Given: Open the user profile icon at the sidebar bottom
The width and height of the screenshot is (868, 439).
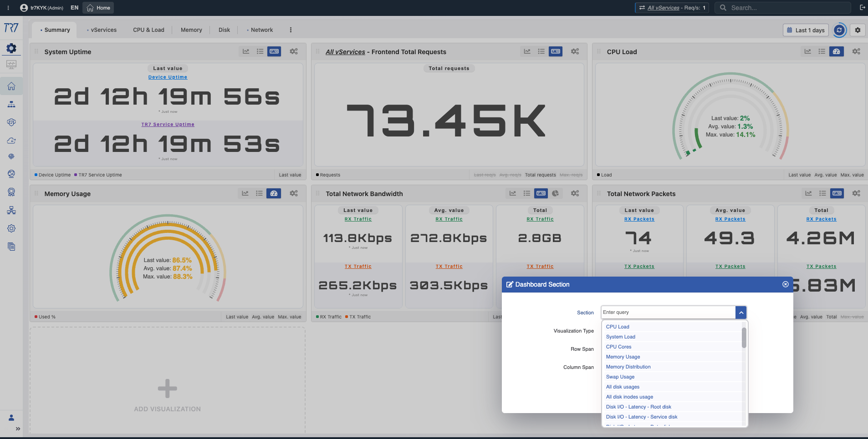Looking at the screenshot, I should tap(11, 418).
